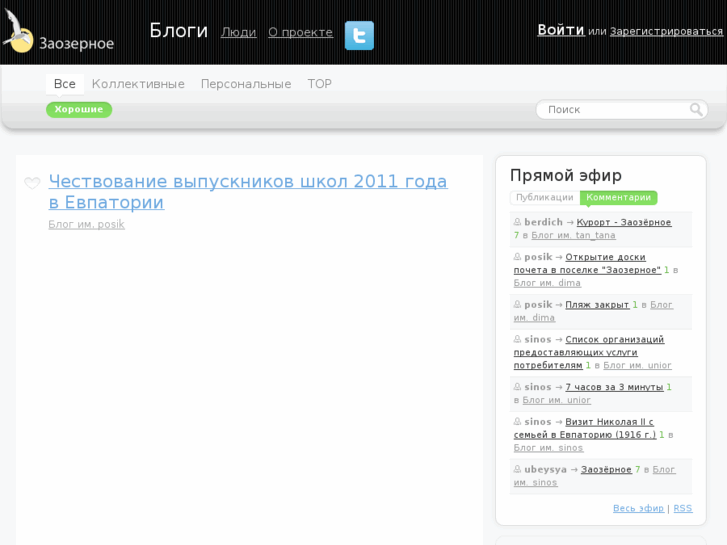Open the RSS feed link
The height and width of the screenshot is (545, 727).
click(682, 508)
